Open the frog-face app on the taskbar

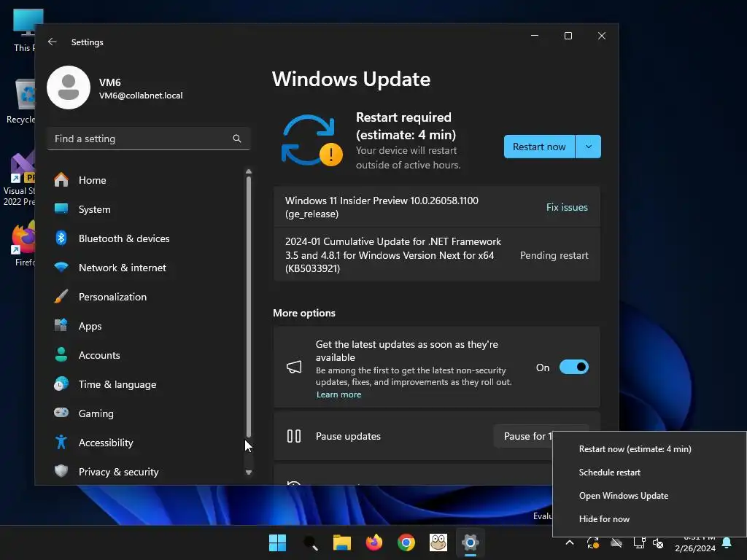pyautogui.click(x=438, y=542)
